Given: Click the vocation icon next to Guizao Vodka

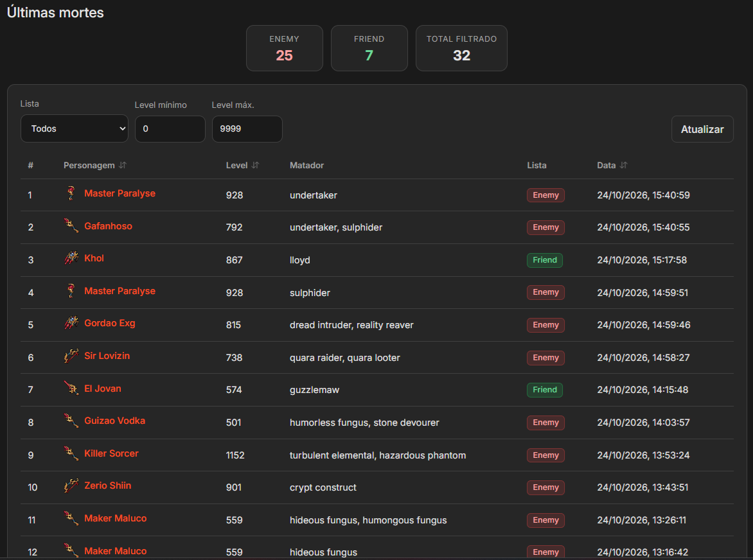Looking at the screenshot, I should [x=71, y=421].
